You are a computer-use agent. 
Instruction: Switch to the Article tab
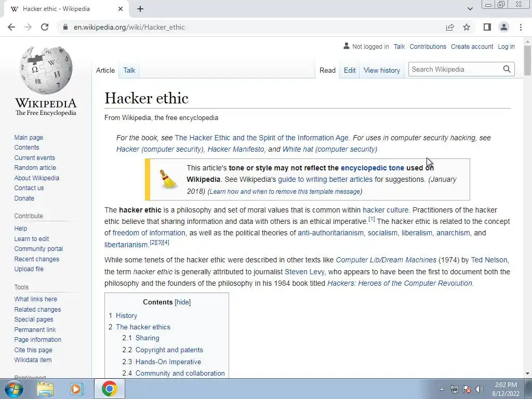pyautogui.click(x=105, y=70)
